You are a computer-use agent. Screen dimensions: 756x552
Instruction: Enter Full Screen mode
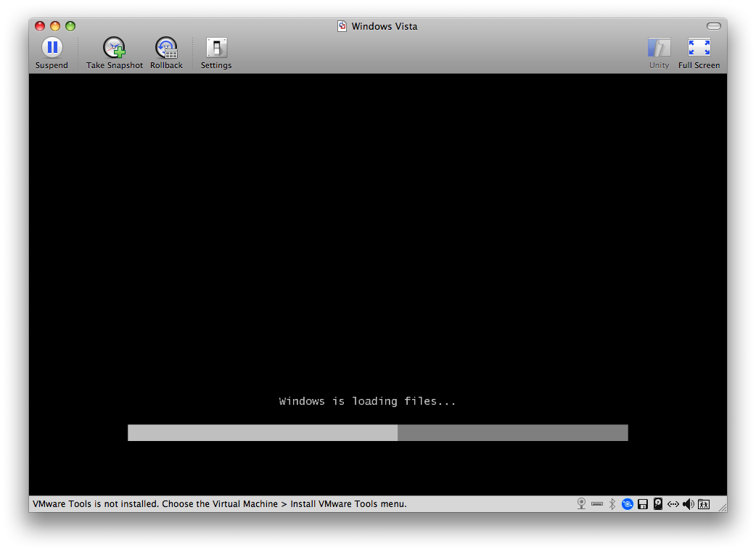[699, 49]
